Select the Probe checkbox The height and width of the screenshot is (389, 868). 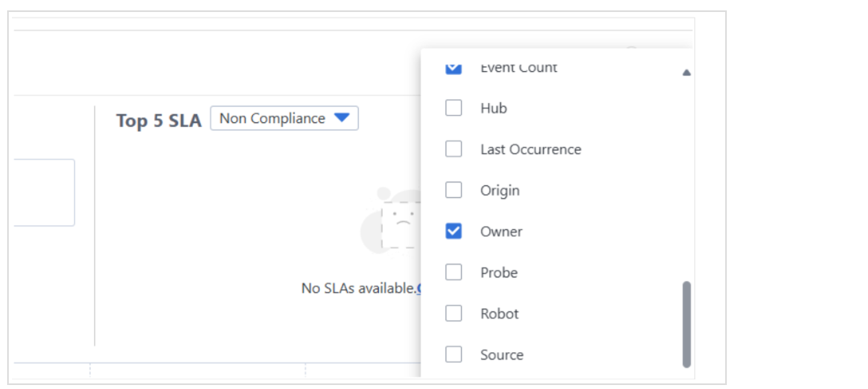click(x=453, y=272)
